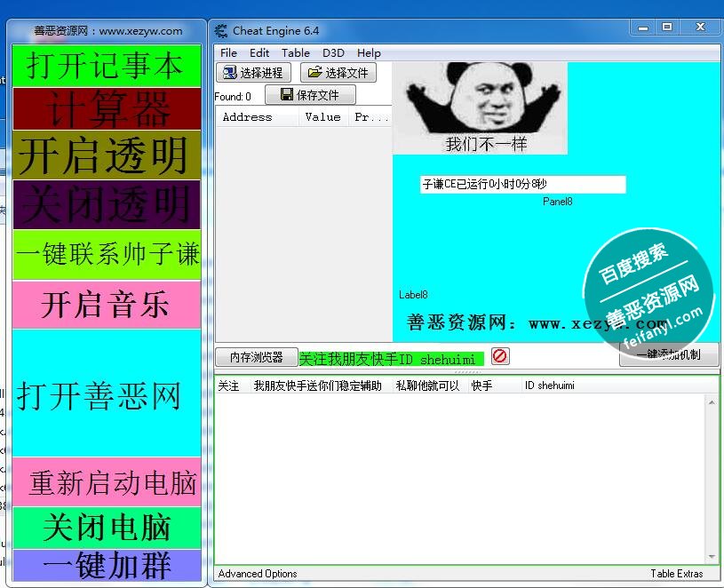Launch calculator via 计算器 button
724x588 pixels.
(106, 109)
